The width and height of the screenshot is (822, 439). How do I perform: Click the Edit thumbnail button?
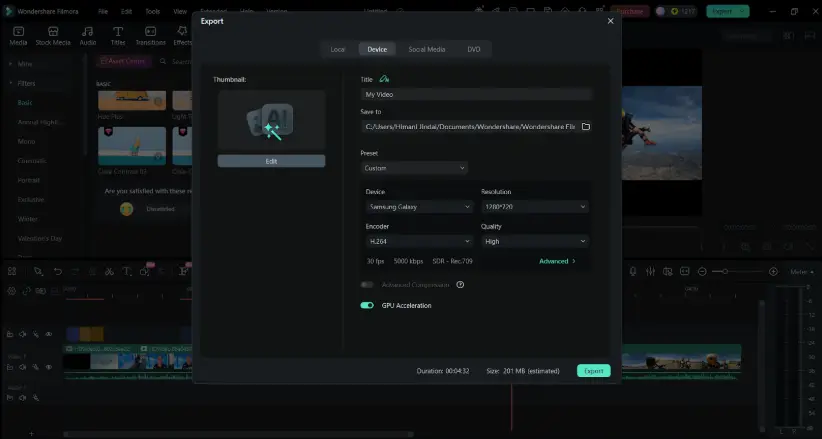tap(271, 161)
